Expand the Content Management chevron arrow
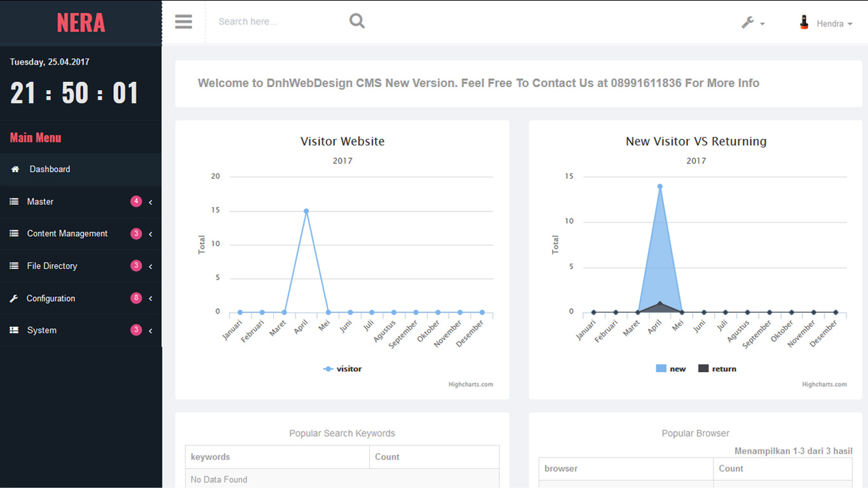Image resolution: width=868 pixels, height=488 pixels. click(151, 234)
